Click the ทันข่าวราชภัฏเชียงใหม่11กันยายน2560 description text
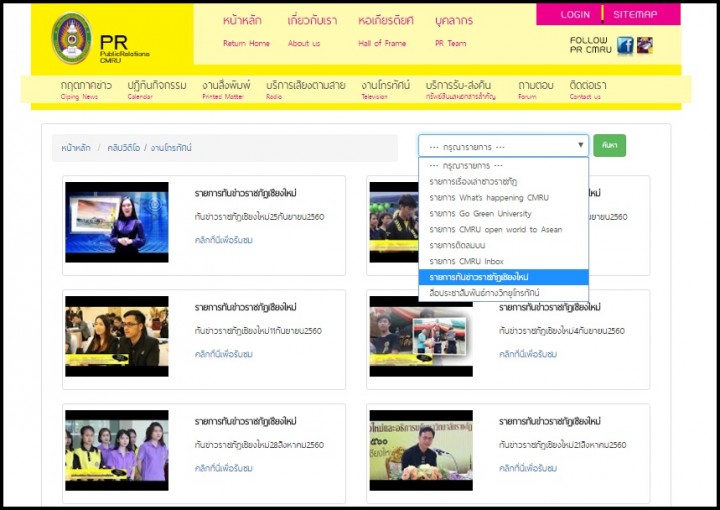The width and height of the screenshot is (720, 510). click(x=258, y=331)
